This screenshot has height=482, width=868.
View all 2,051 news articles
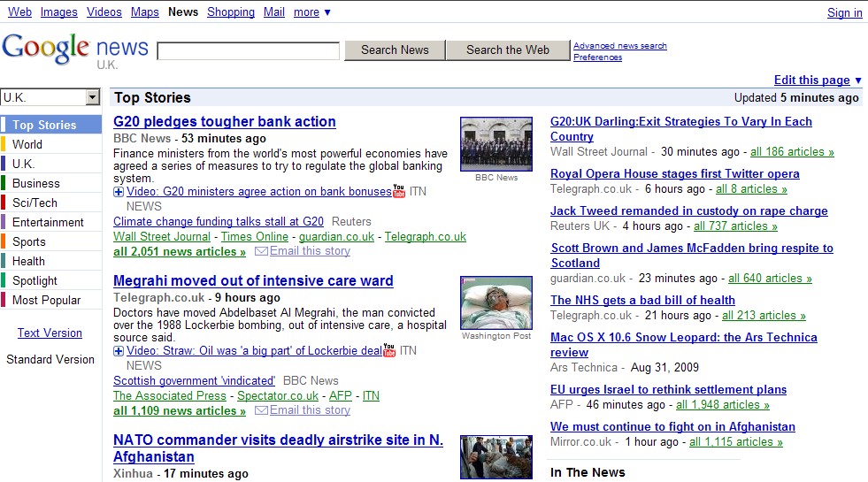(180, 251)
